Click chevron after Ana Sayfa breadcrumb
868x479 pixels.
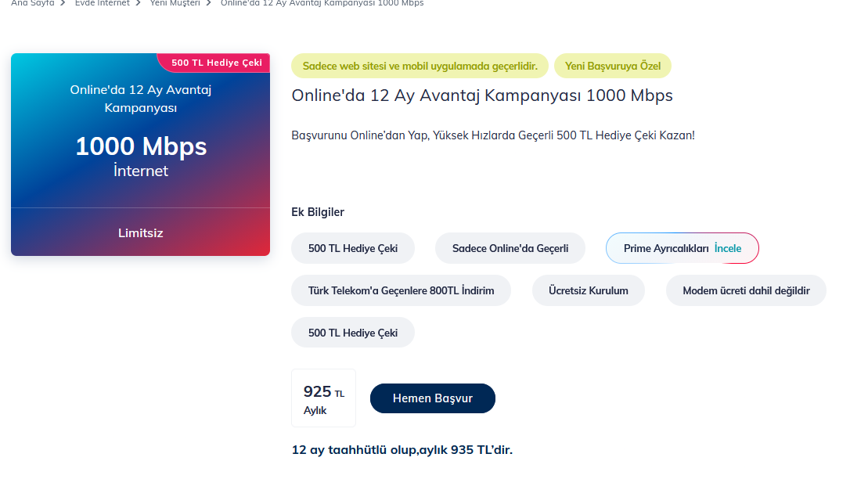pyautogui.click(x=63, y=3)
